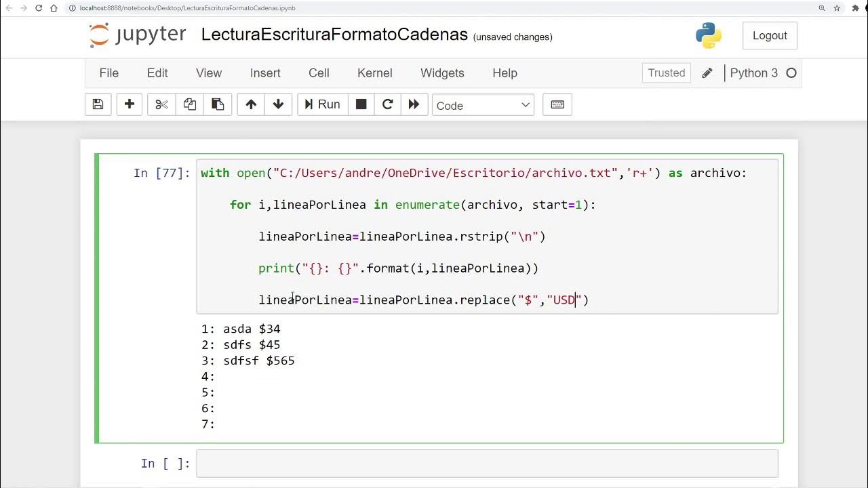Image resolution: width=868 pixels, height=488 pixels.
Task: Interrupt the kernel stop icon
Action: coord(361,104)
